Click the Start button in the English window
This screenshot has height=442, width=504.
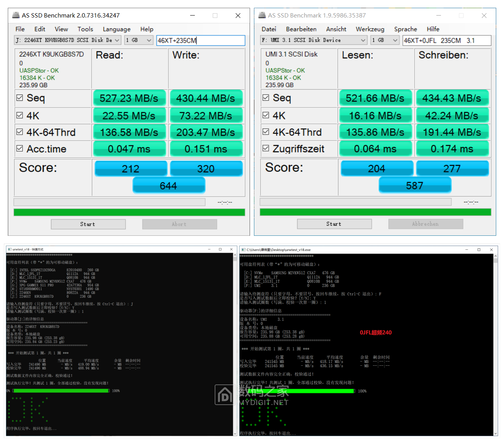coord(88,224)
